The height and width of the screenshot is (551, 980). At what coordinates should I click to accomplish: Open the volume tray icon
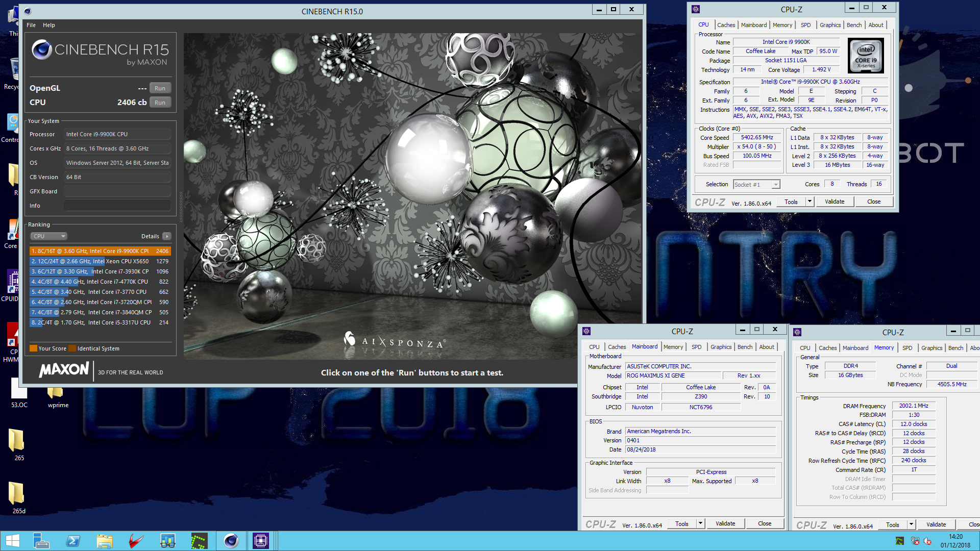(927, 541)
